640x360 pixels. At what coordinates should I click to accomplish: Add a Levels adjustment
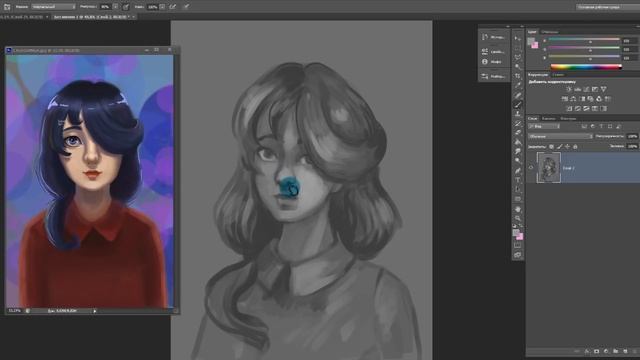tap(578, 89)
